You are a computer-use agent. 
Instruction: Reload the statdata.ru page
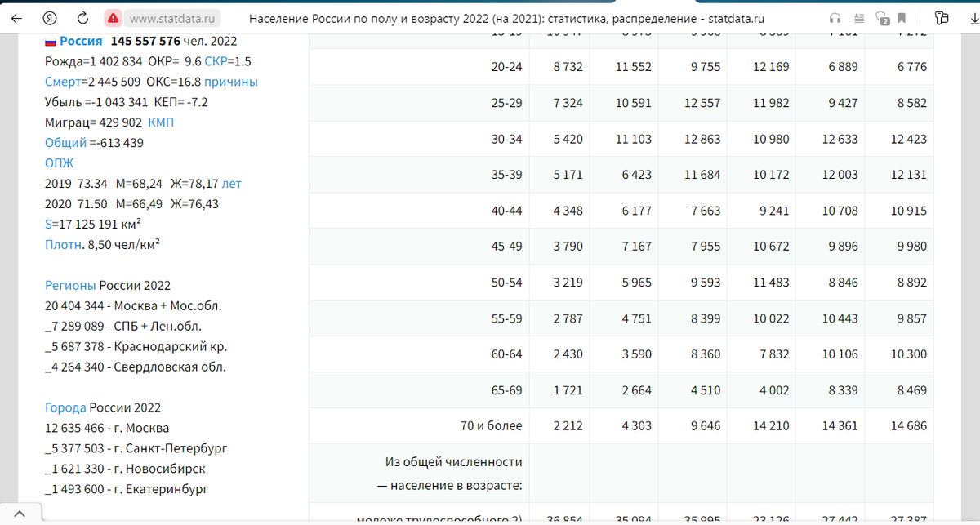(x=82, y=17)
